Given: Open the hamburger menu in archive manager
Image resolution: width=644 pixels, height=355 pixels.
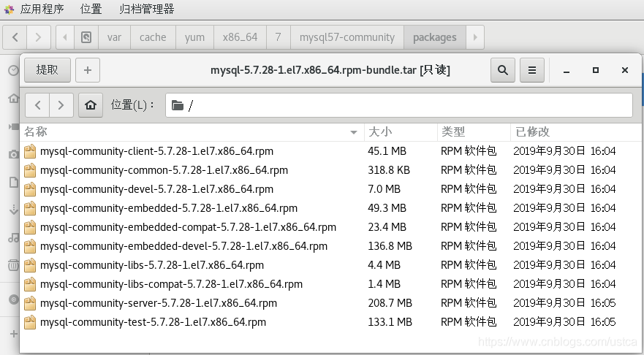Looking at the screenshot, I should click(x=531, y=70).
